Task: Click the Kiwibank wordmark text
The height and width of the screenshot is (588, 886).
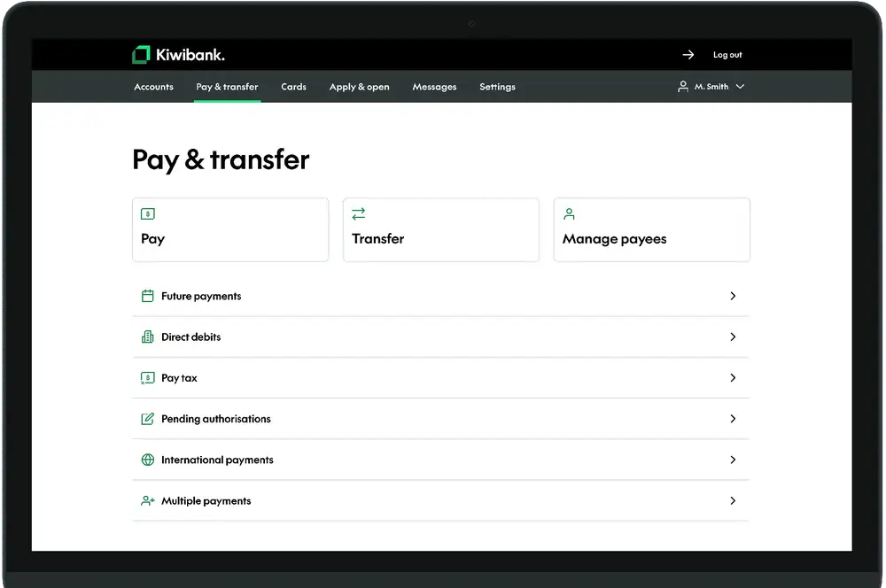Action: pyautogui.click(x=190, y=55)
